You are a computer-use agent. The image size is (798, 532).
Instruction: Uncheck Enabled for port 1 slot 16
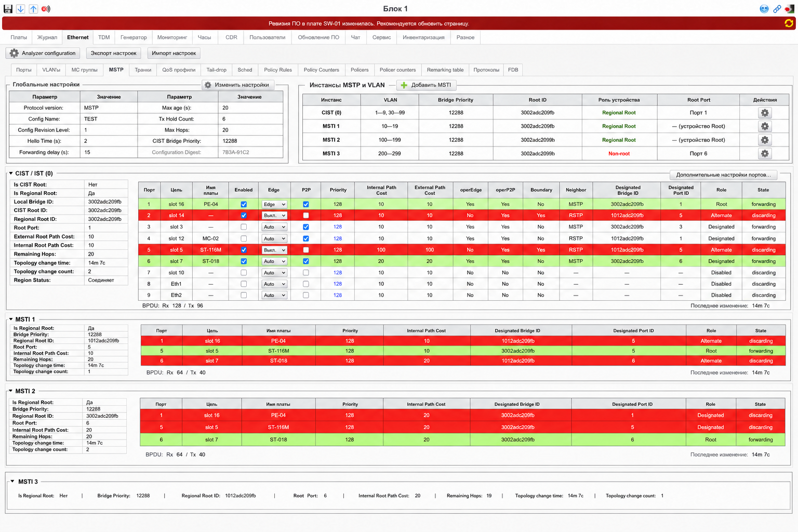pos(244,204)
